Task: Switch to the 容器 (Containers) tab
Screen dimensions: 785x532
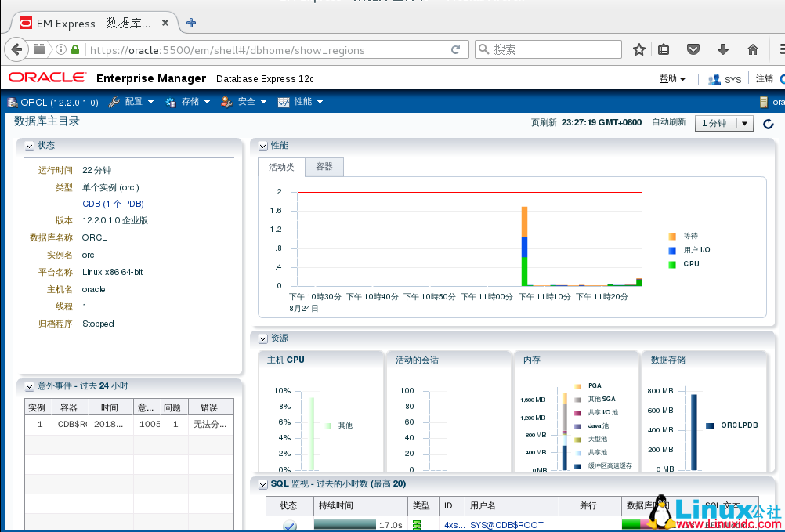Action: [x=324, y=167]
